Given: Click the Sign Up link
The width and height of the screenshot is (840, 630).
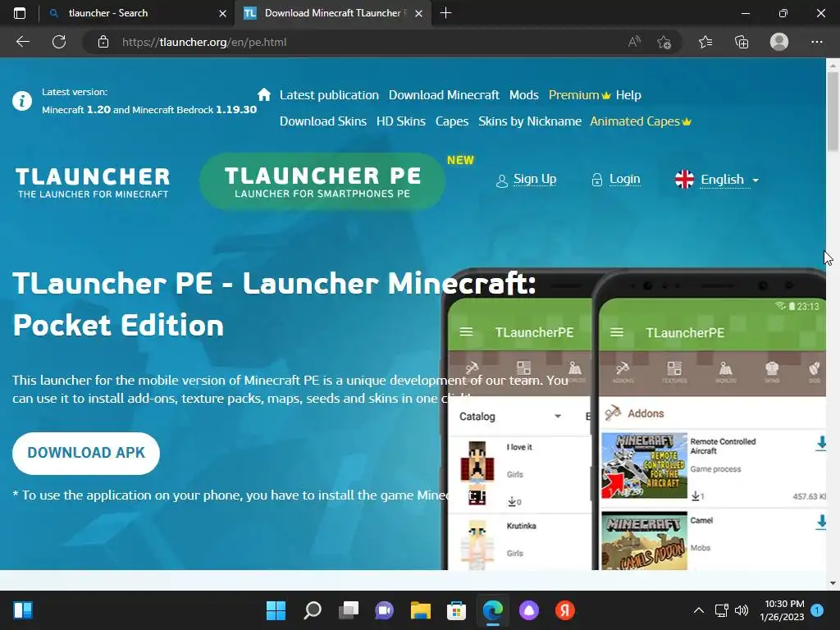Looking at the screenshot, I should click(526, 180).
